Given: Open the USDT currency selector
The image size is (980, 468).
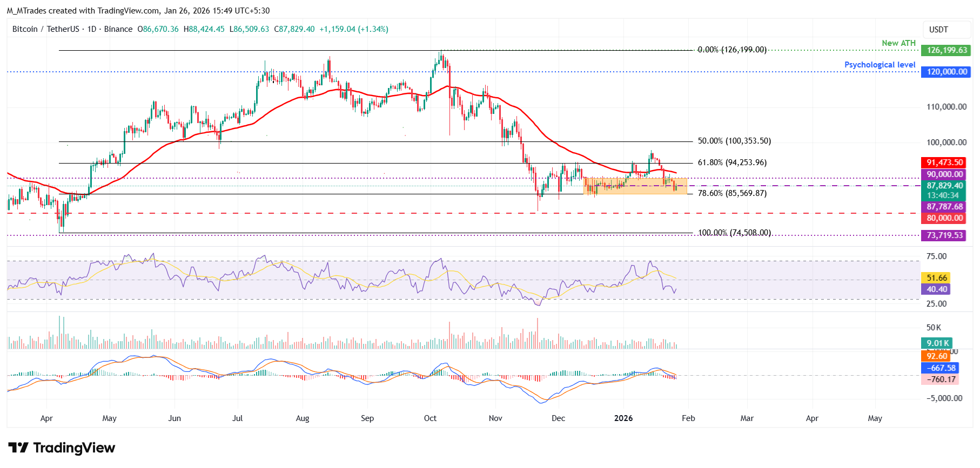Looking at the screenshot, I should point(938,30).
